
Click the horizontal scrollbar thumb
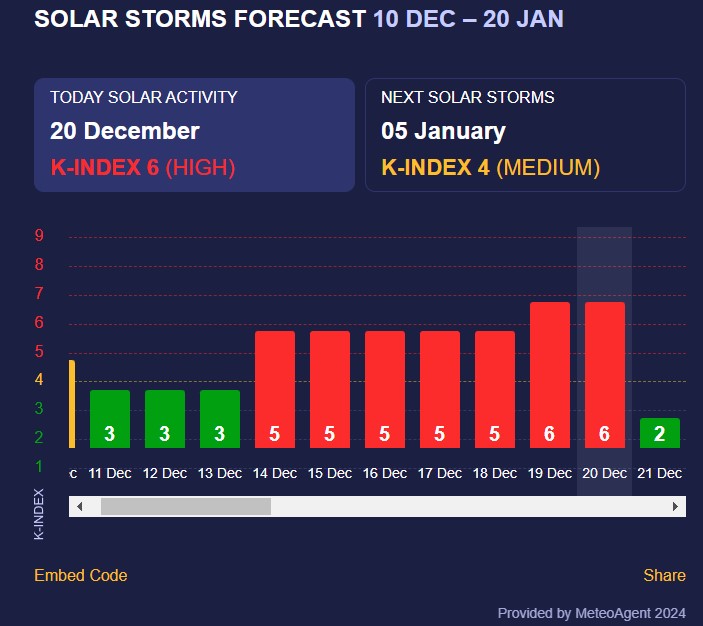(x=186, y=507)
